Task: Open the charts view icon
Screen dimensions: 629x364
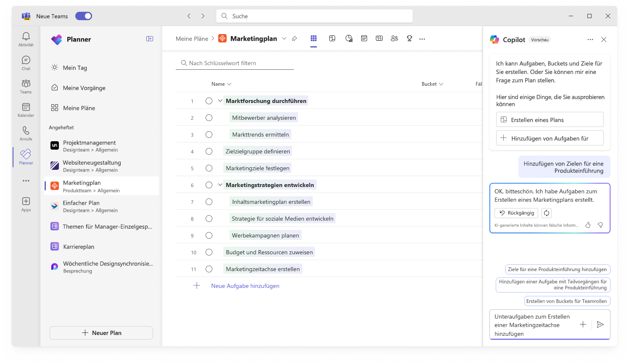Action: pyautogui.click(x=349, y=38)
